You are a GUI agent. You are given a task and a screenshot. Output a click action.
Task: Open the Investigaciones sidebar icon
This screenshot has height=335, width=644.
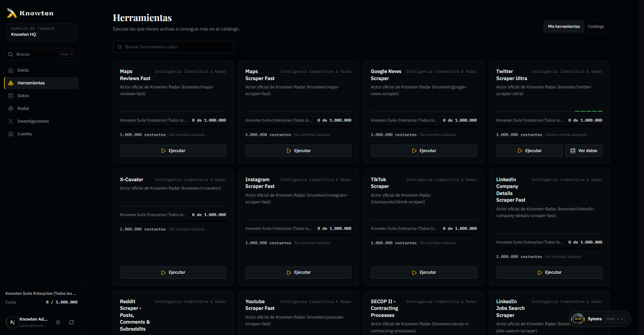point(11,121)
